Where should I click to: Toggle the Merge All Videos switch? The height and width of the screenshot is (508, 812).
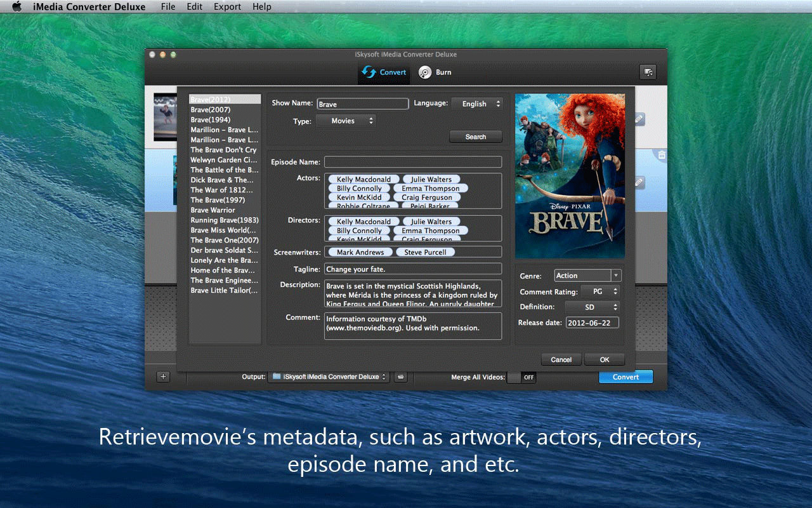point(523,377)
